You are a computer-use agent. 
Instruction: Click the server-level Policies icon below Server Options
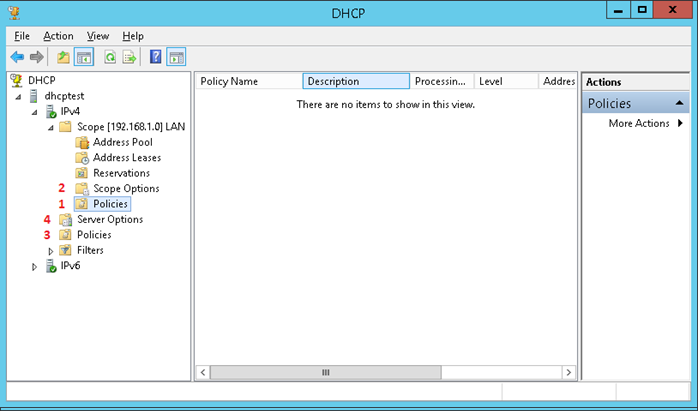pyautogui.click(x=65, y=235)
